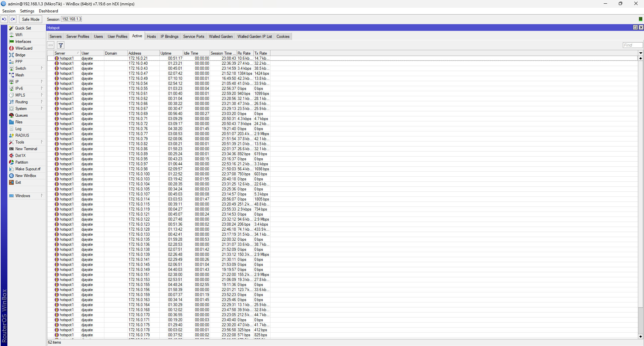Image resolution: width=644 pixels, height=346 pixels.
Task: Expand the Switch submenu
Action: click(42, 68)
